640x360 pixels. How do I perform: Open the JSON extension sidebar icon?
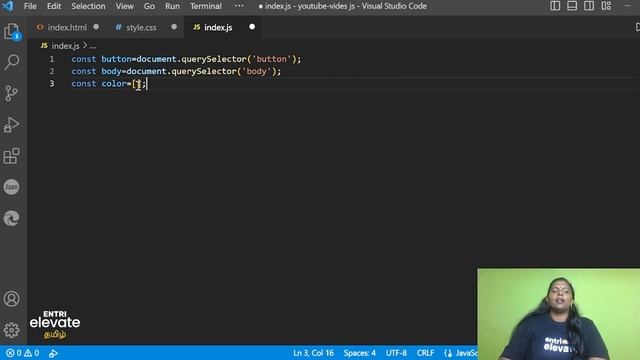(x=11, y=187)
